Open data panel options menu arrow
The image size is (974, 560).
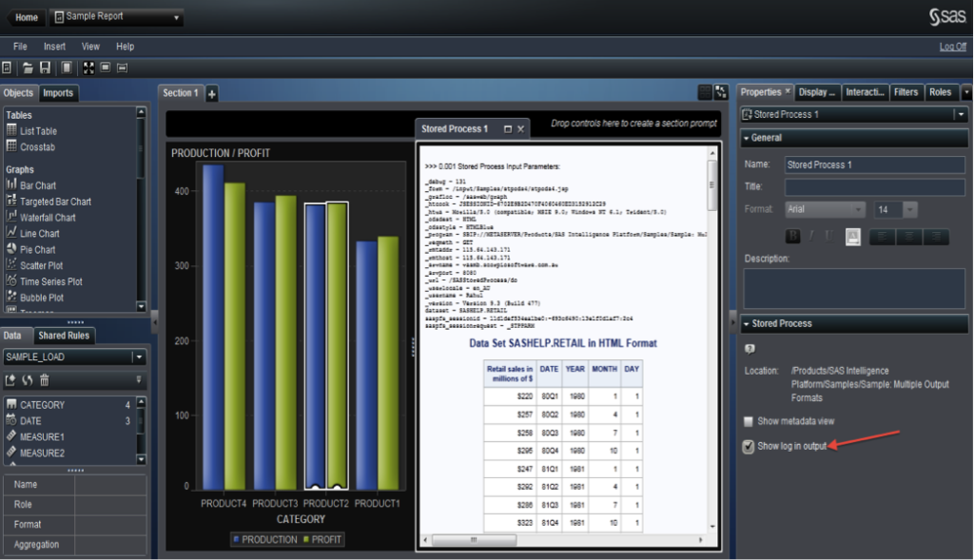(139, 379)
